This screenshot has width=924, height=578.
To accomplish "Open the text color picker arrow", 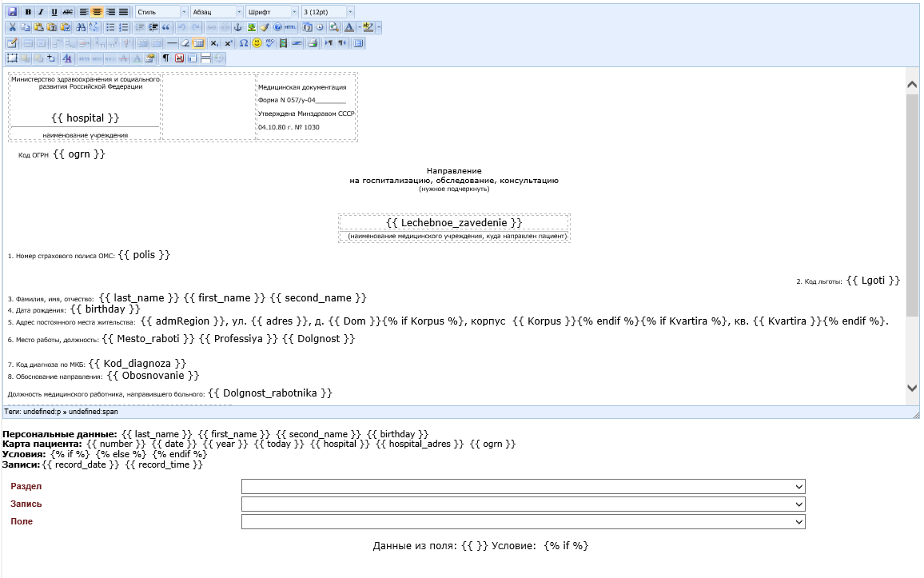I will 359,27.
